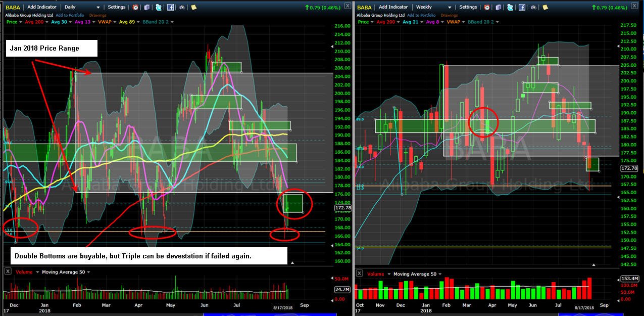Click the alarm clock alert icon on Weekly chart
The image size is (644, 316).
tap(487, 7)
